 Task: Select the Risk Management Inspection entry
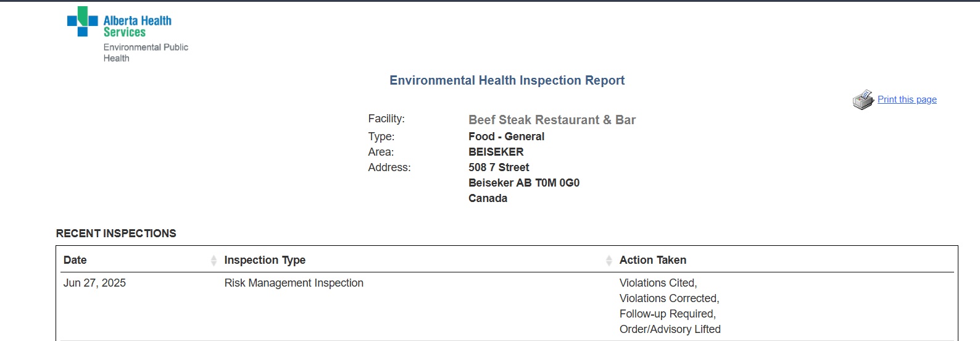(x=294, y=283)
